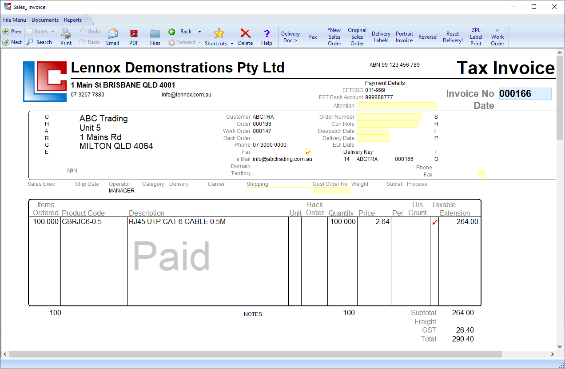Open Help with the question mark icon
The image size is (565, 369).
tap(266, 34)
